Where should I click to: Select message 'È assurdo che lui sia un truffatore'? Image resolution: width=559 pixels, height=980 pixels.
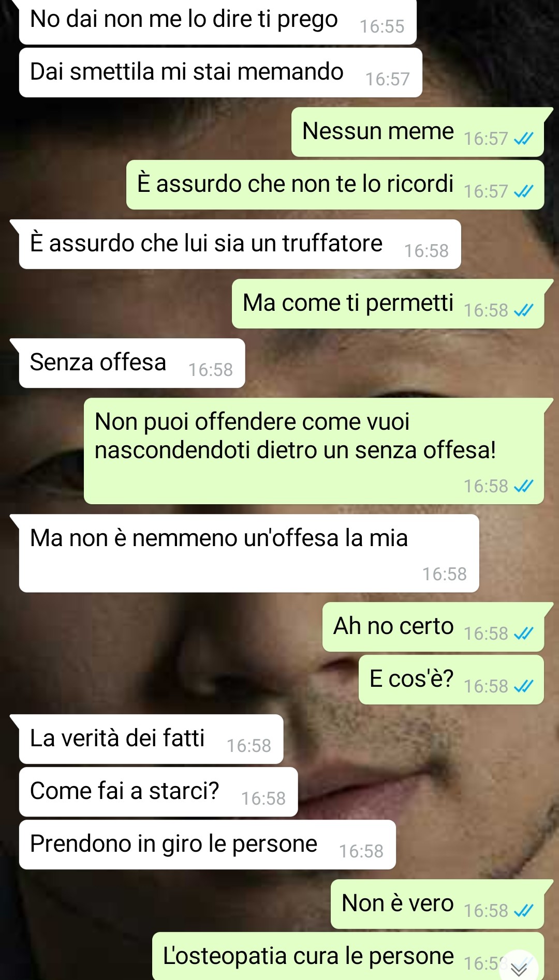tap(240, 244)
